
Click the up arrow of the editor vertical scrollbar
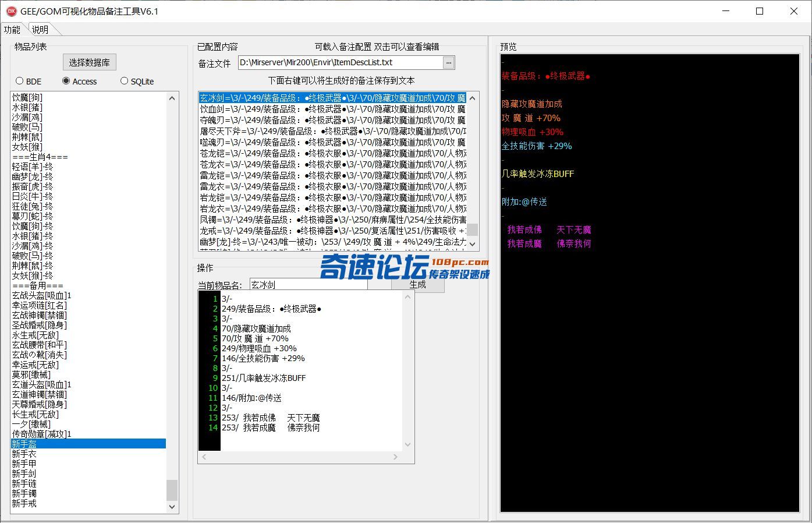(407, 297)
